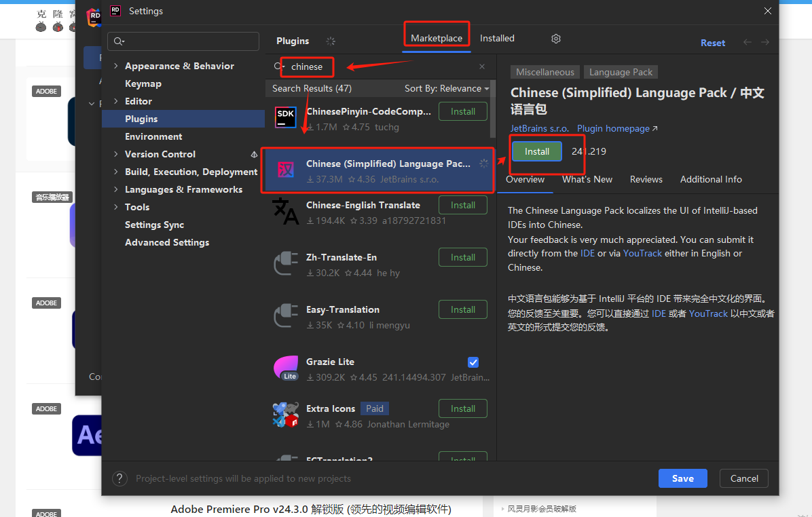The height and width of the screenshot is (517, 812).
Task: Click the Paid tag on Extra Icons
Action: 374,409
